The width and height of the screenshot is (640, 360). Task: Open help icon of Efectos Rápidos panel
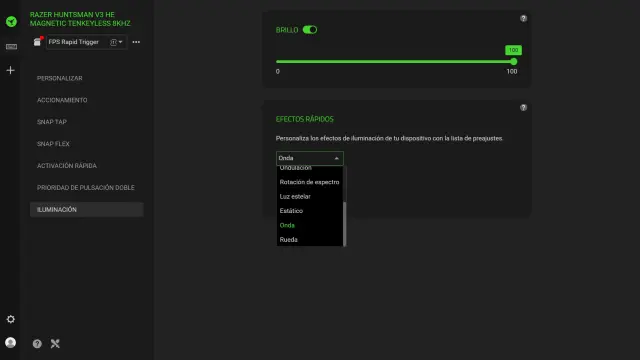(523, 108)
